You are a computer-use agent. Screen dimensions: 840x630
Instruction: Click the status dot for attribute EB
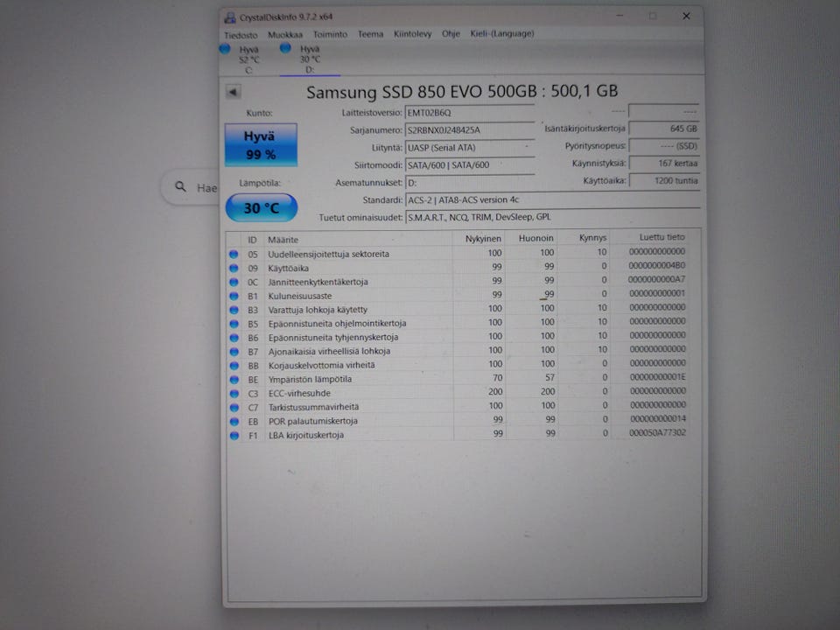point(234,422)
